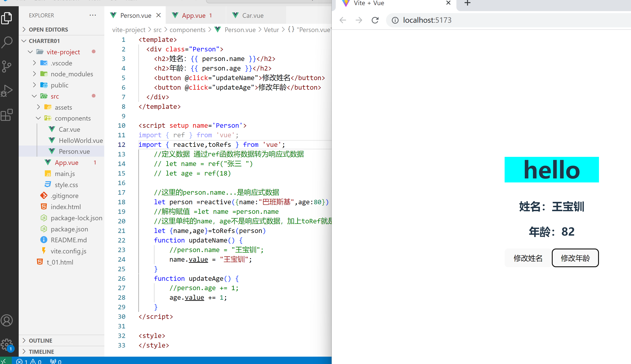This screenshot has height=364, width=631.
Task: Open App.vue in the explorer tree
Action: [x=61, y=162]
